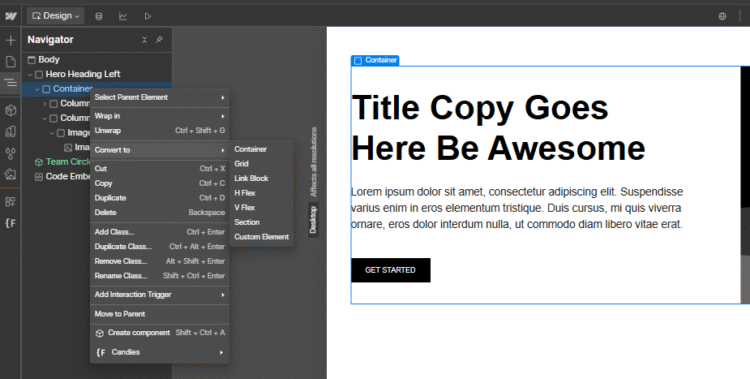The image size is (750, 379).
Task: Select Team Circle component in Navigator
Action: pyautogui.click(x=63, y=162)
